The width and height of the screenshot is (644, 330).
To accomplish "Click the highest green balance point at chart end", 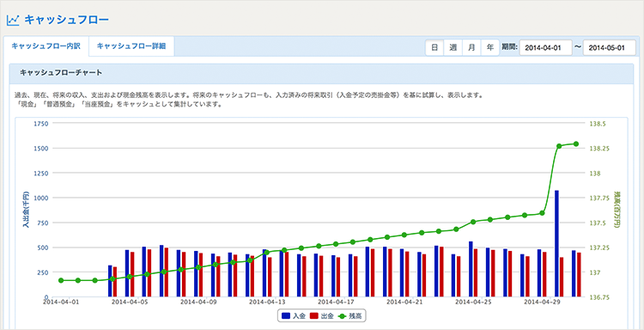I will point(576,144).
